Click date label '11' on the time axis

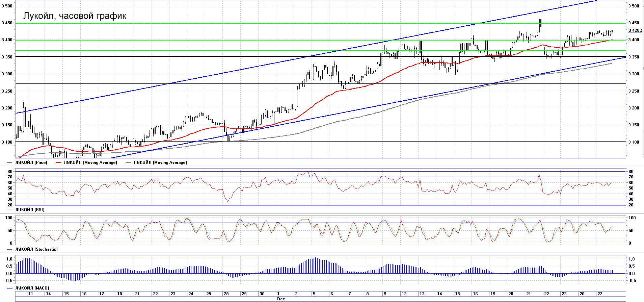[x=31, y=294]
